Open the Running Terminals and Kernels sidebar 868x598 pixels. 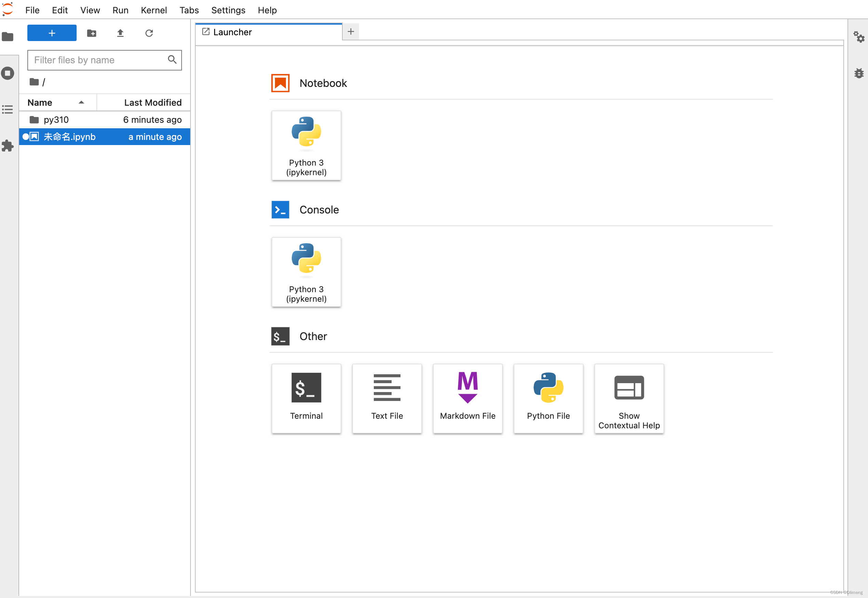point(8,73)
